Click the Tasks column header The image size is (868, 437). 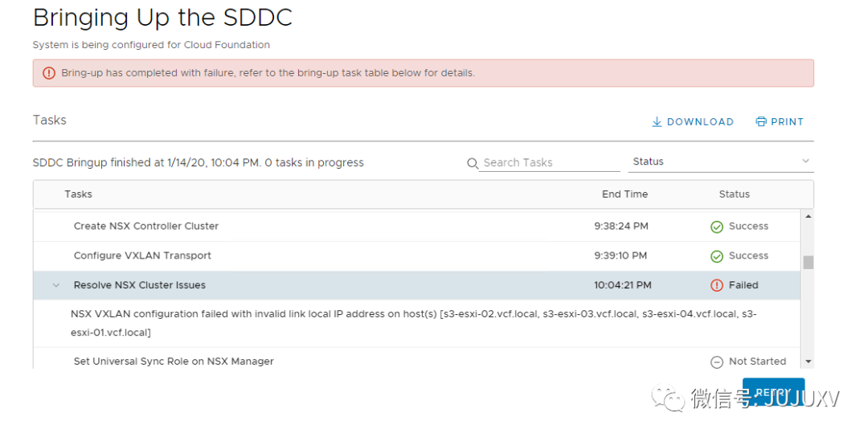[x=78, y=194]
